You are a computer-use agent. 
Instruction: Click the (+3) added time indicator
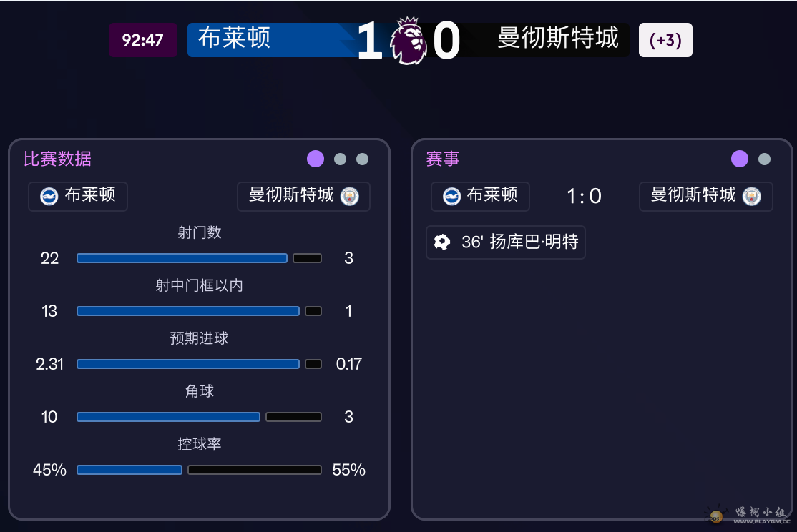pos(665,40)
